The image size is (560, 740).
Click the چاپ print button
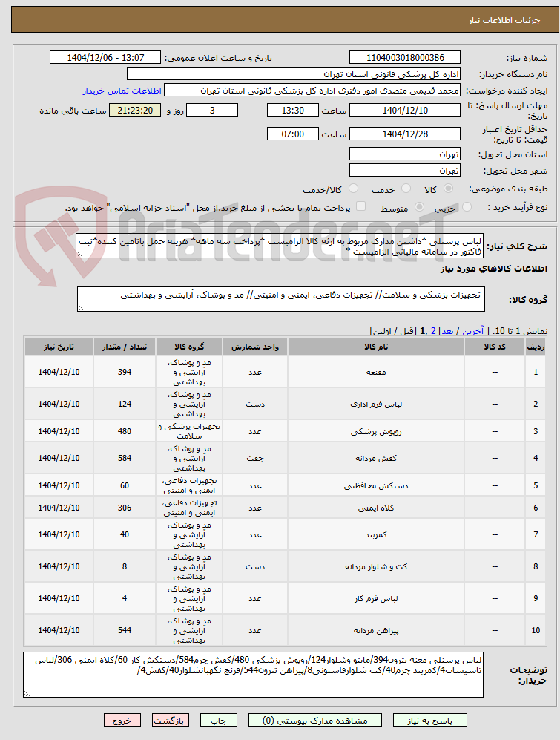tap(218, 720)
